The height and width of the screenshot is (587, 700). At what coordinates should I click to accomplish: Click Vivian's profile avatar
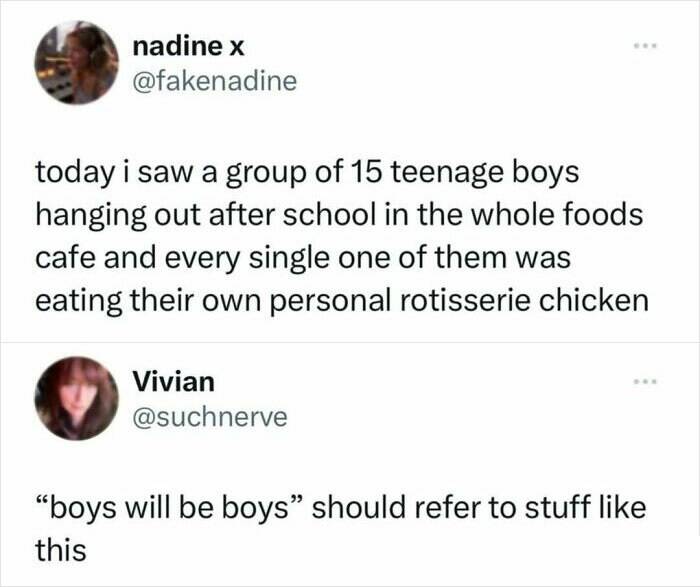[x=76, y=397]
